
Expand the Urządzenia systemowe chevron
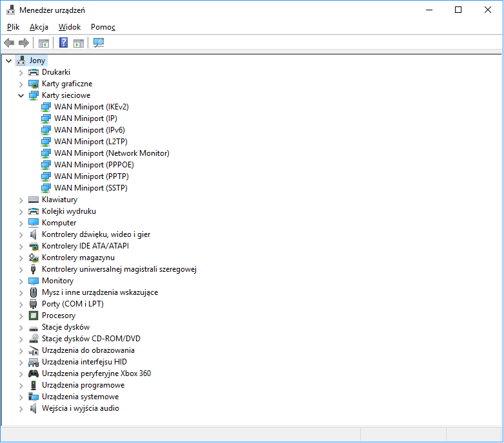click(21, 397)
